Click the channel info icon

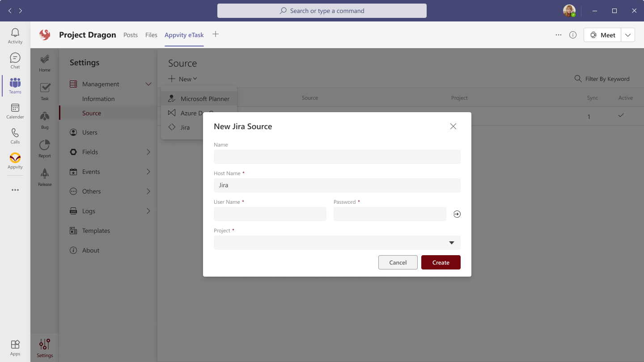pos(573,35)
